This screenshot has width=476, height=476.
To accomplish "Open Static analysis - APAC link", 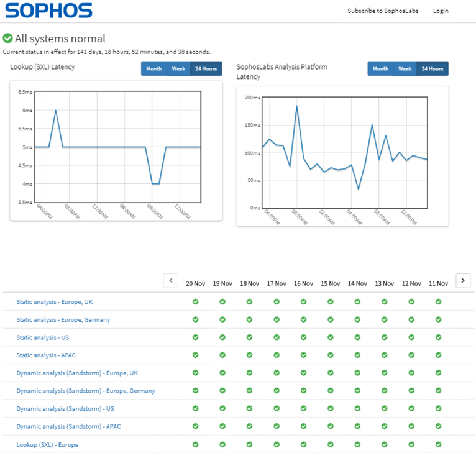I will pyautogui.click(x=46, y=355).
